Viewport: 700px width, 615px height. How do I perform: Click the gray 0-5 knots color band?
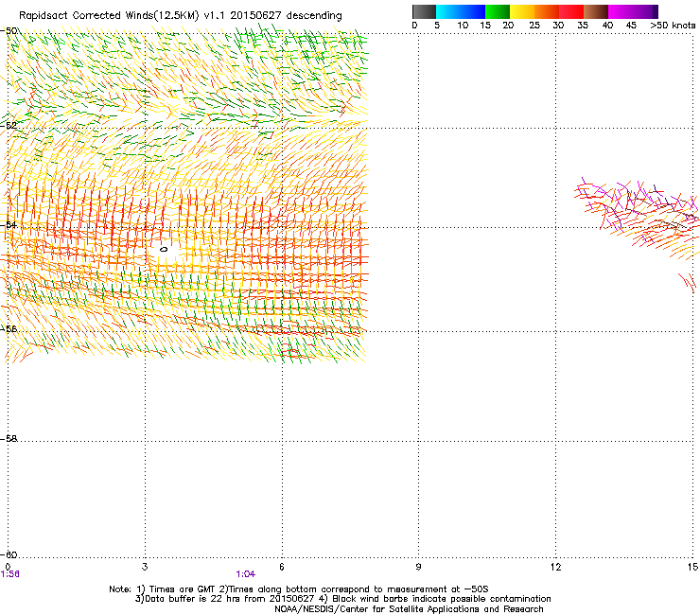click(424, 11)
